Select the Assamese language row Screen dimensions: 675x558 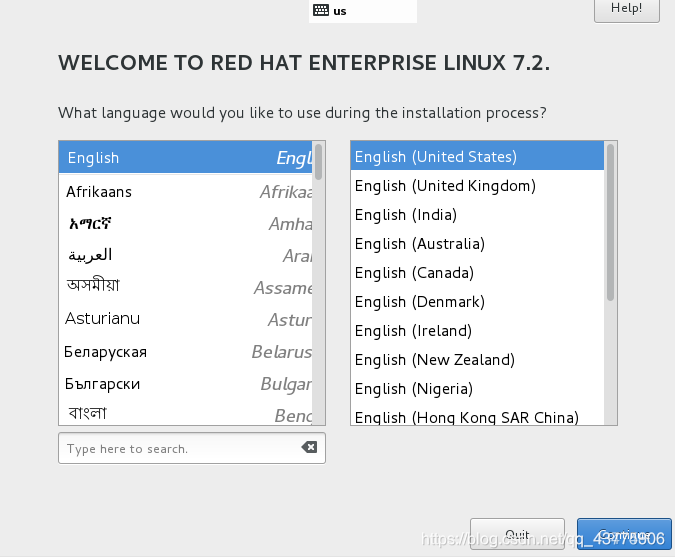point(186,287)
